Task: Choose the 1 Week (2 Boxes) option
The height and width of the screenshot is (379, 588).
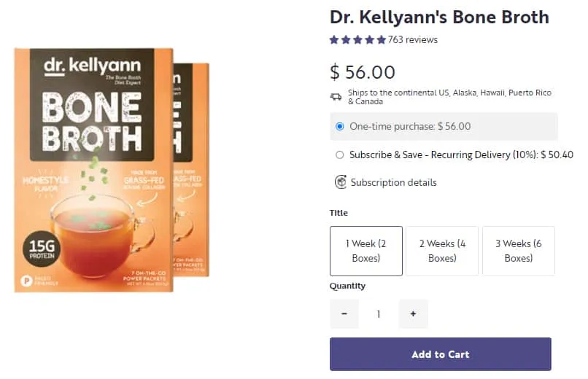Action: pos(366,251)
